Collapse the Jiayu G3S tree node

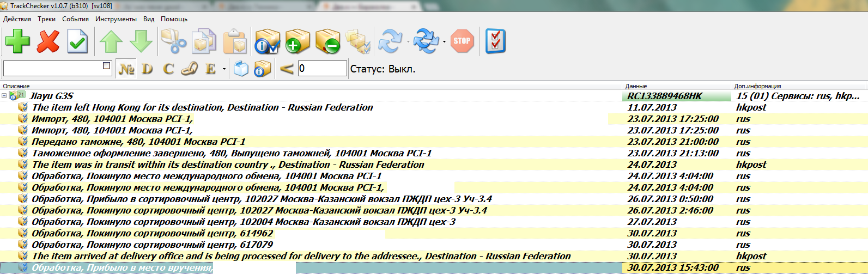(x=4, y=96)
